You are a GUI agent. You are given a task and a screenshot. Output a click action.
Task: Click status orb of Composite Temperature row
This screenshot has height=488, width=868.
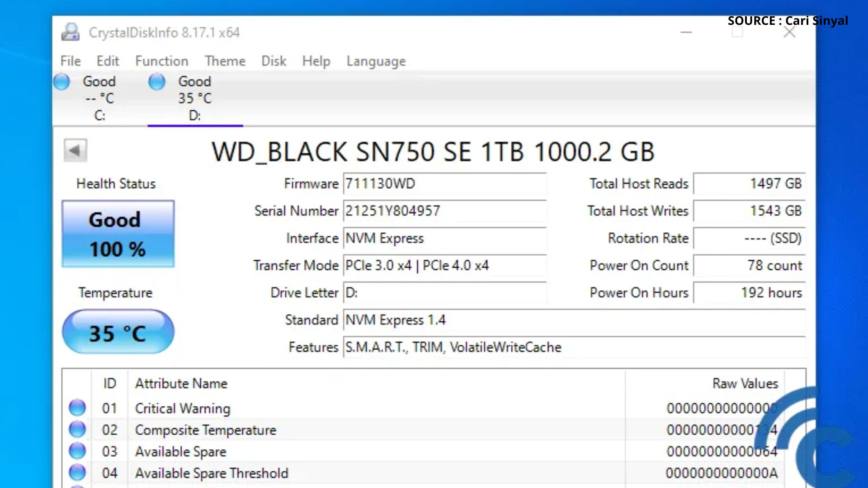(x=77, y=429)
